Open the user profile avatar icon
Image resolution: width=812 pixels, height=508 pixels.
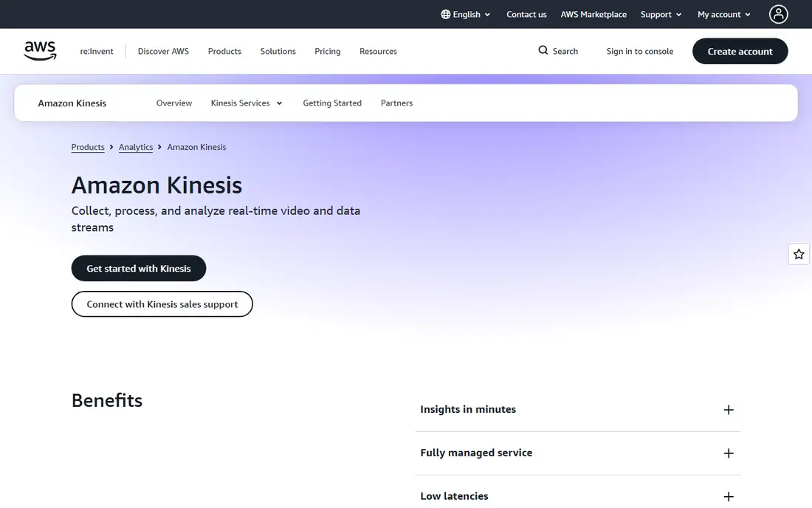778,15
